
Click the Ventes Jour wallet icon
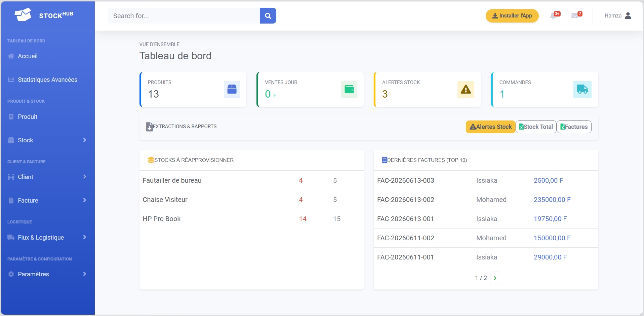coord(349,89)
